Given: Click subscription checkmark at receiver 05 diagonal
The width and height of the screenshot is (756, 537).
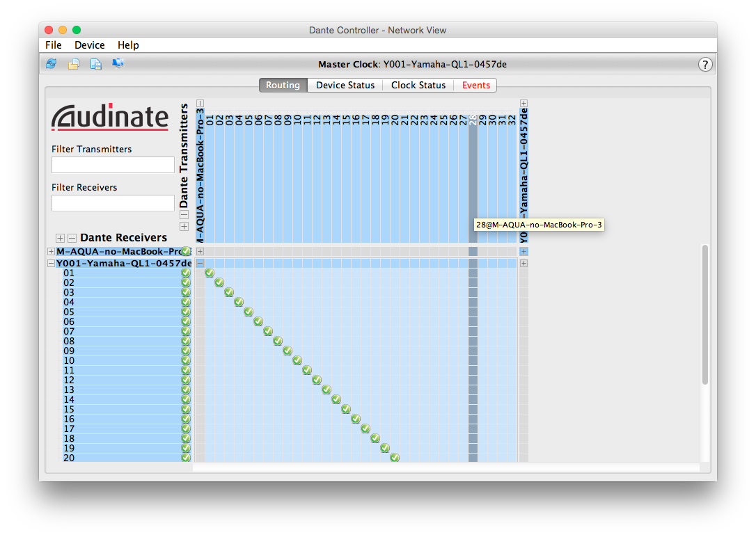Looking at the screenshot, I should click(x=249, y=312).
